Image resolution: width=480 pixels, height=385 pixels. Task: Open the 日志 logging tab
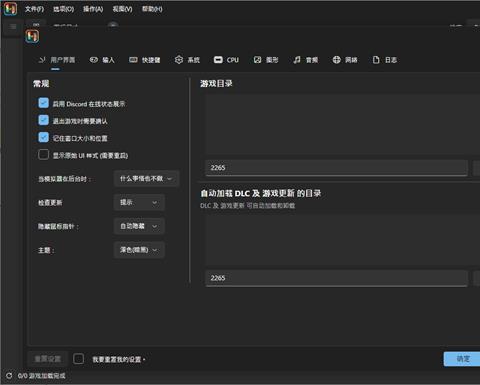(x=385, y=60)
